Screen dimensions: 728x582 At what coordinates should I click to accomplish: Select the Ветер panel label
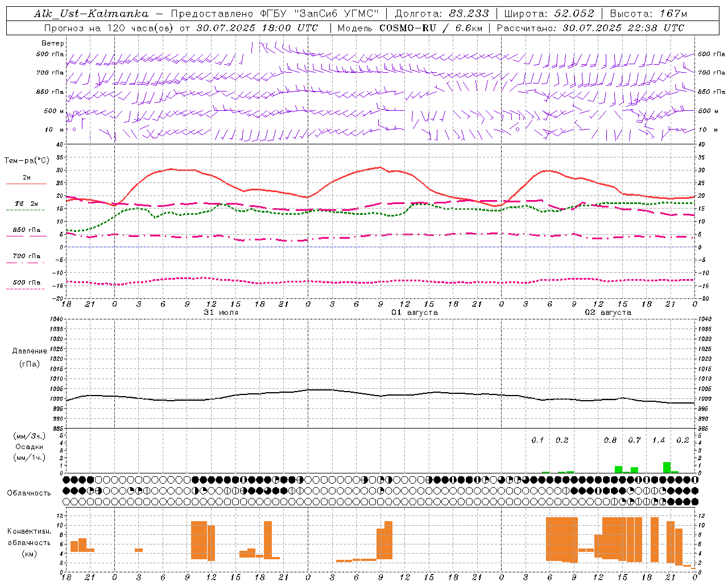click(x=53, y=43)
